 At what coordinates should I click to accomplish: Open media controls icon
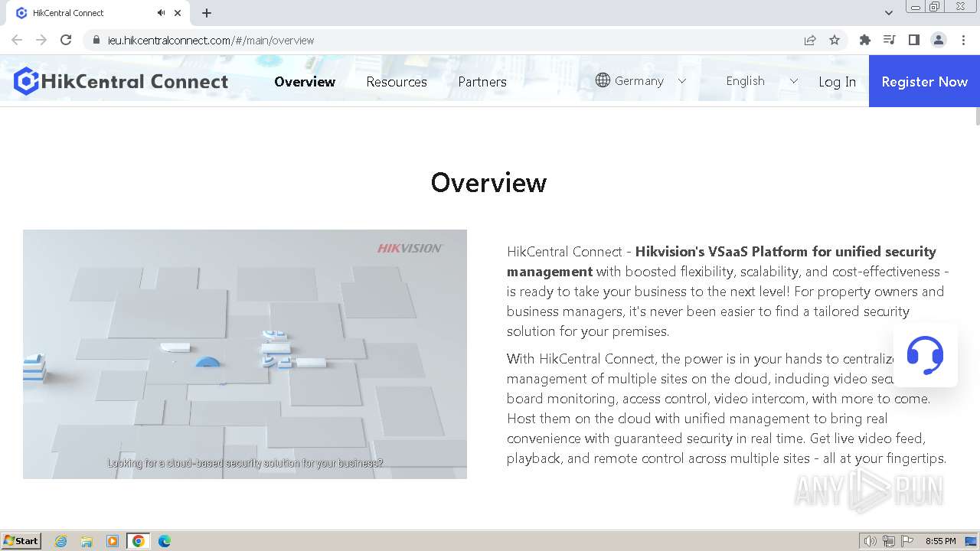point(889,40)
